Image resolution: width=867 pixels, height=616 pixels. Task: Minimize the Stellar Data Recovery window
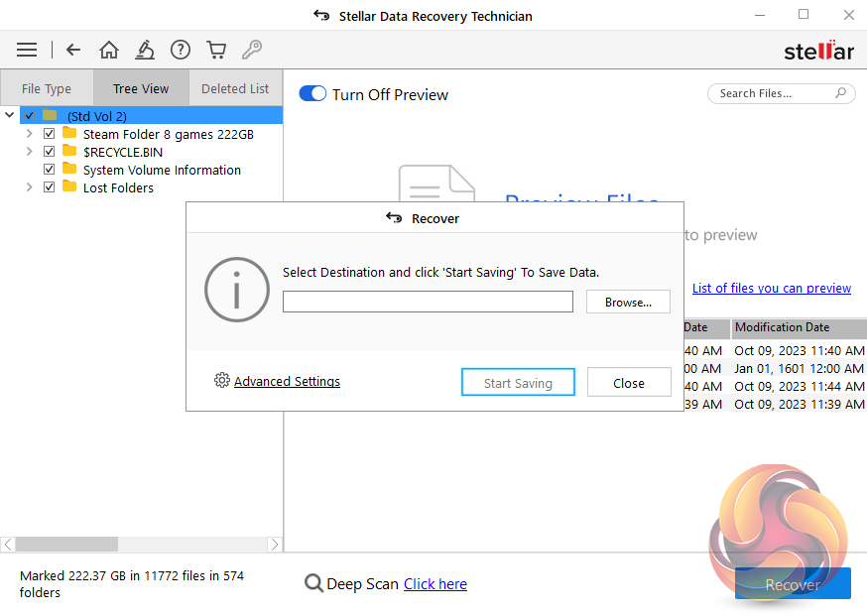[760, 15]
